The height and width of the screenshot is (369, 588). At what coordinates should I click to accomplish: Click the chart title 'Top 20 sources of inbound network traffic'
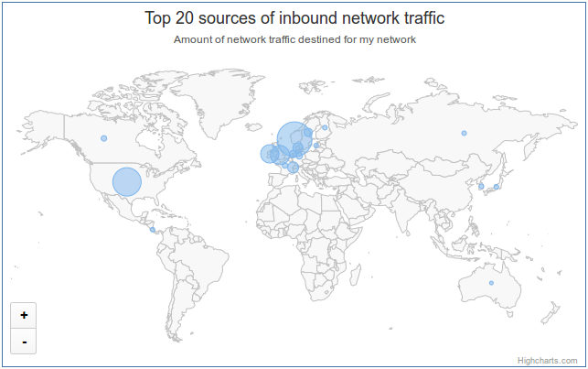click(x=294, y=18)
